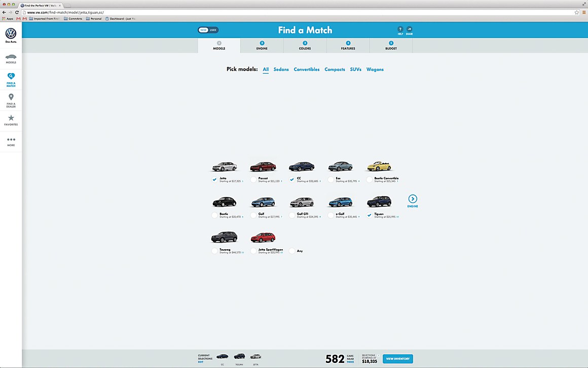Screen dimensions: 588x368
Task: Open the Chrome menu icon
Action: pos(584,12)
